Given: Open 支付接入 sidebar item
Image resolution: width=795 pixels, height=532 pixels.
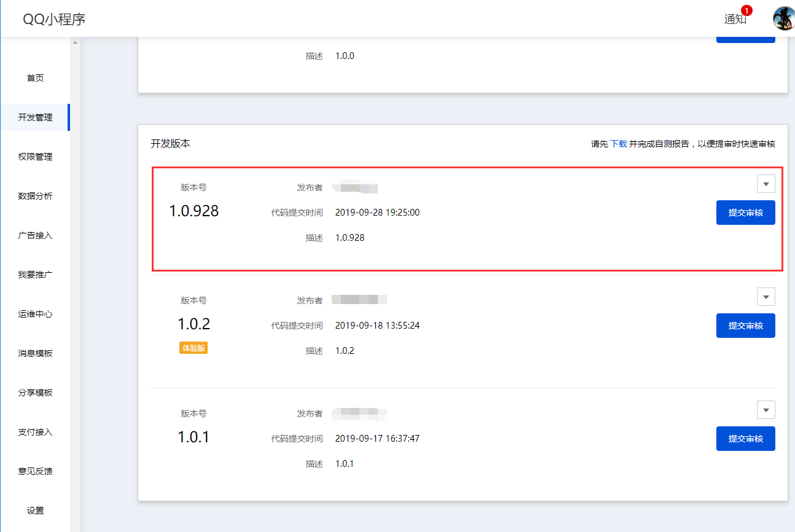Looking at the screenshot, I should pos(35,432).
